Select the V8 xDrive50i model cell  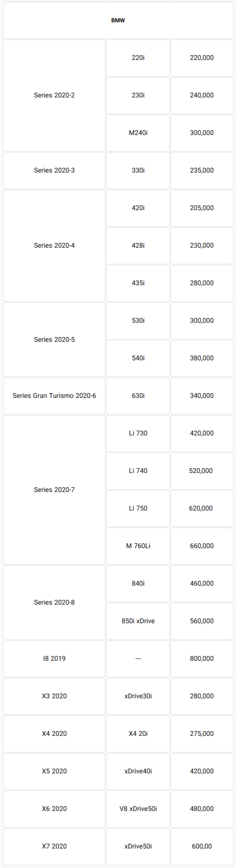138,809
